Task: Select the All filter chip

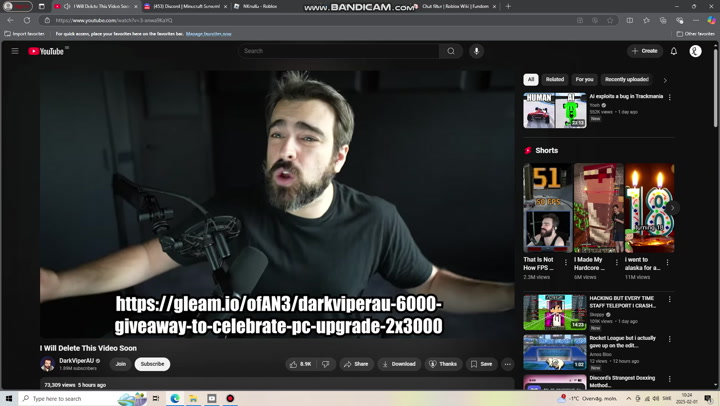Action: (531, 79)
